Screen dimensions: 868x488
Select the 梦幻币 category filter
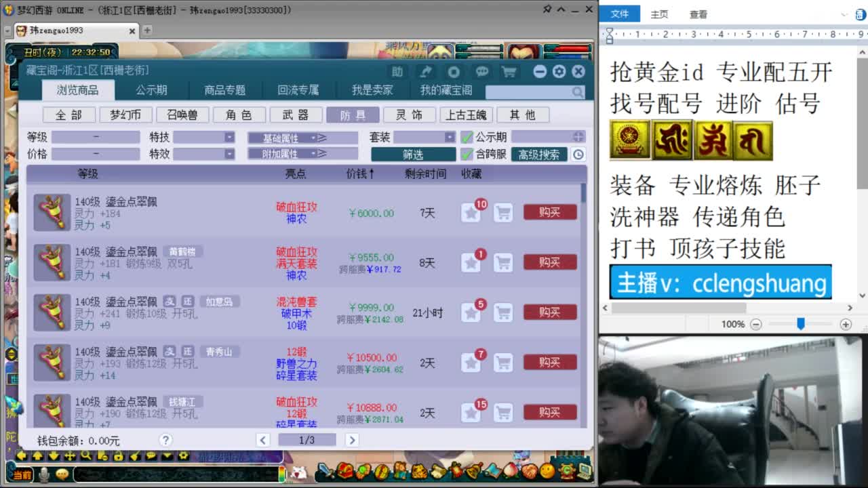click(125, 115)
